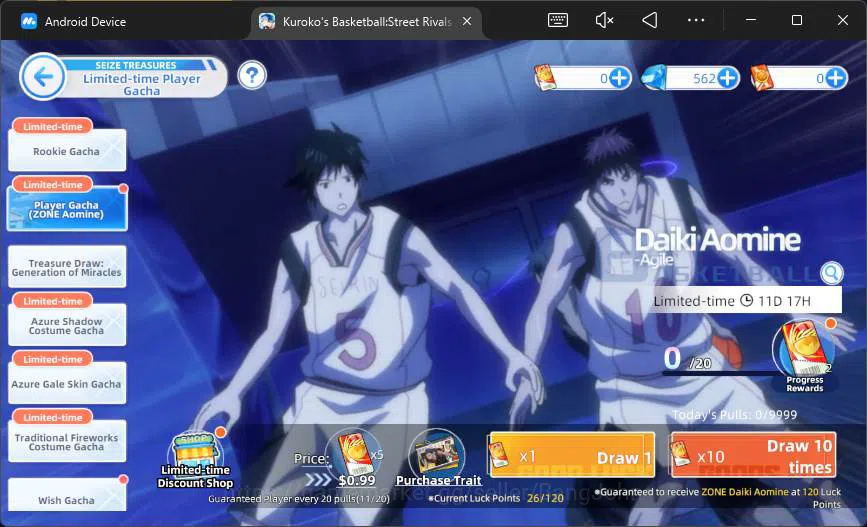
Task: Open the Wish Gacha tab
Action: (67, 495)
